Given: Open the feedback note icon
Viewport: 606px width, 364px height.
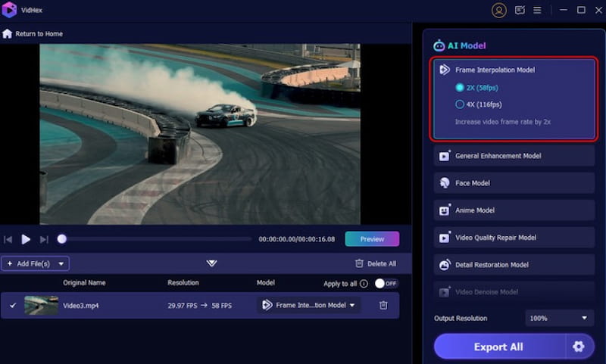Looking at the screenshot, I should pyautogui.click(x=520, y=11).
